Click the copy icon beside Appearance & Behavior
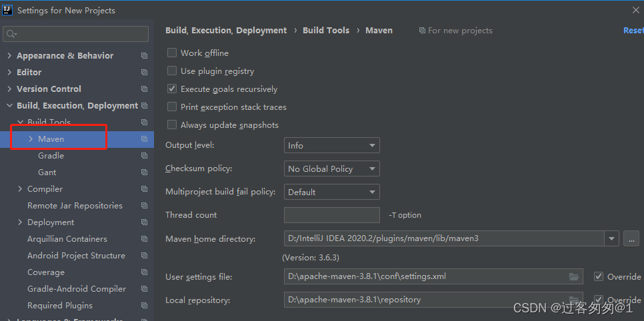The width and height of the screenshot is (644, 321). [x=144, y=55]
